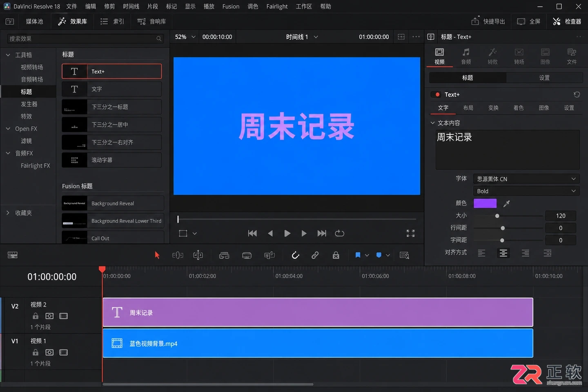Toggle the linked selection chain icon

point(315,255)
